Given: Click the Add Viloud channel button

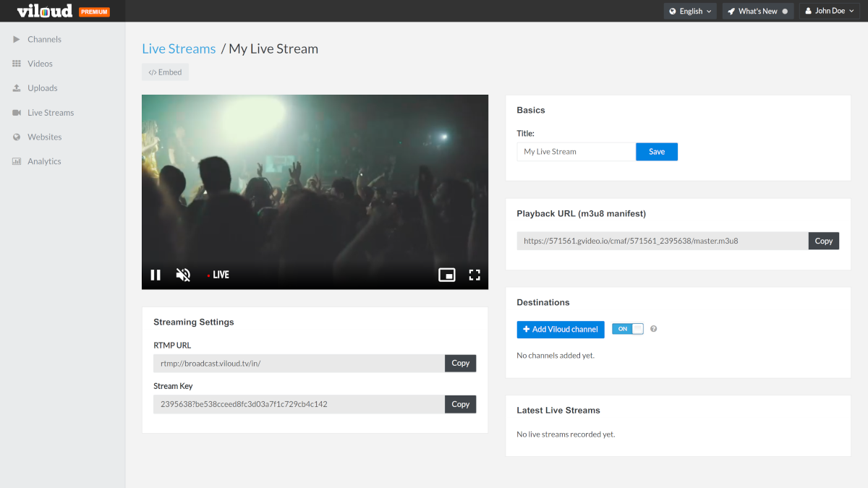Looking at the screenshot, I should 561,329.
